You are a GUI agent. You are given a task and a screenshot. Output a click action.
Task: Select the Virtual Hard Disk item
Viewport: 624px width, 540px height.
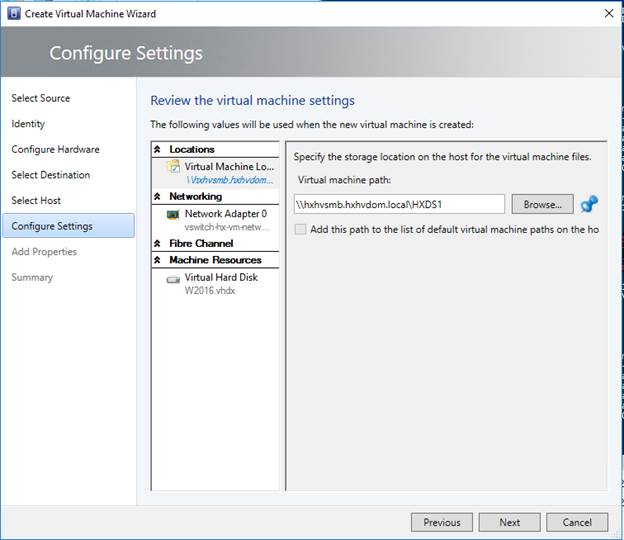(215, 283)
